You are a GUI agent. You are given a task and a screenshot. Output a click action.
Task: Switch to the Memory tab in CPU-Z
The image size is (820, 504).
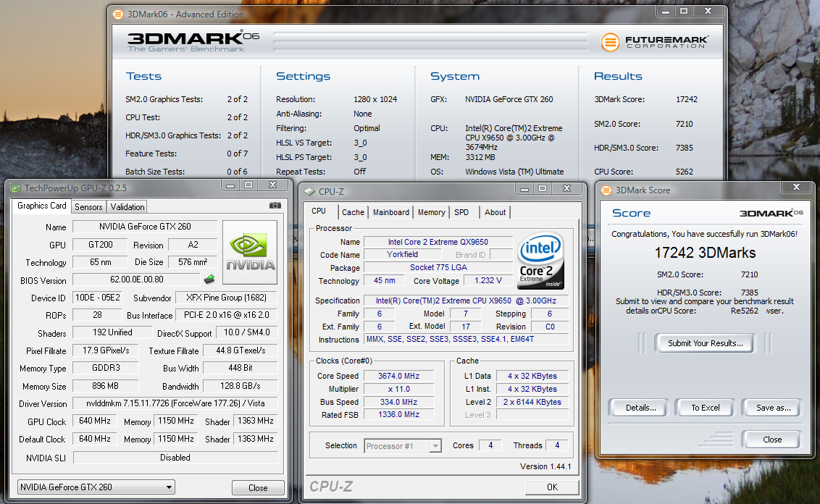[432, 212]
